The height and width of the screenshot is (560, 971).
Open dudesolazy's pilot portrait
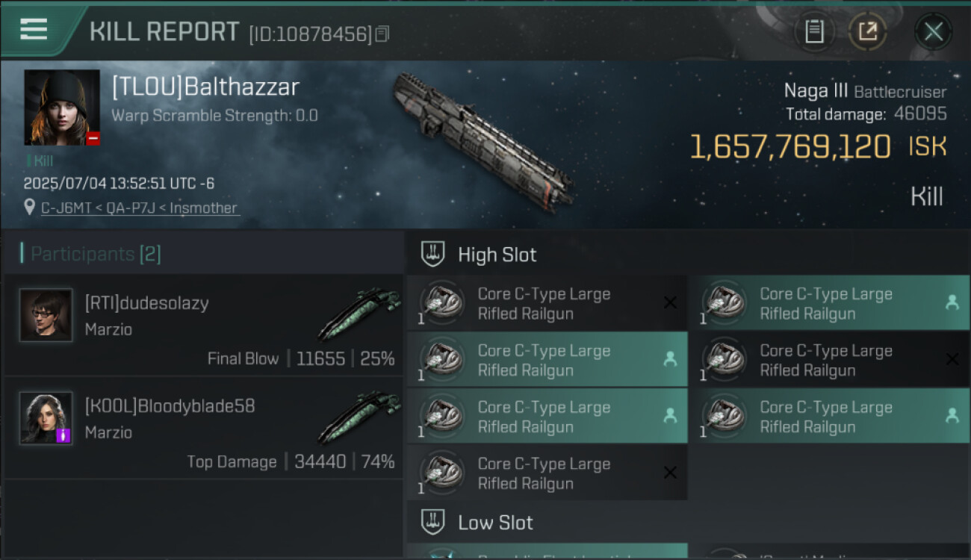click(46, 315)
